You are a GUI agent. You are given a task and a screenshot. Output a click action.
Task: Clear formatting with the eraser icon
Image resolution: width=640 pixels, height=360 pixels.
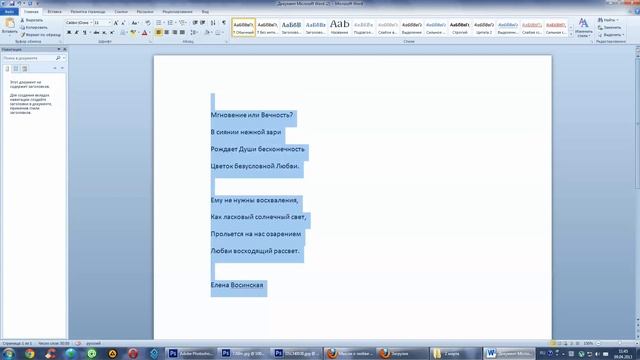tap(147, 23)
